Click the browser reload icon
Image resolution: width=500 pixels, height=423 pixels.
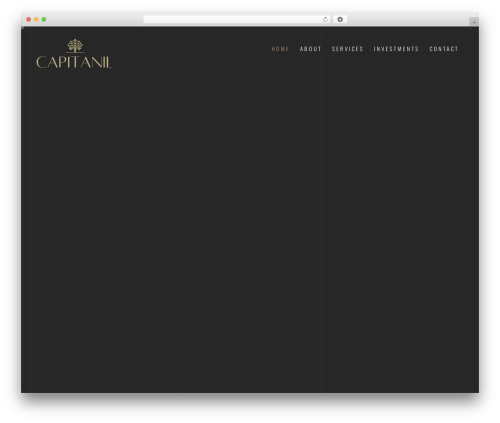tap(325, 19)
